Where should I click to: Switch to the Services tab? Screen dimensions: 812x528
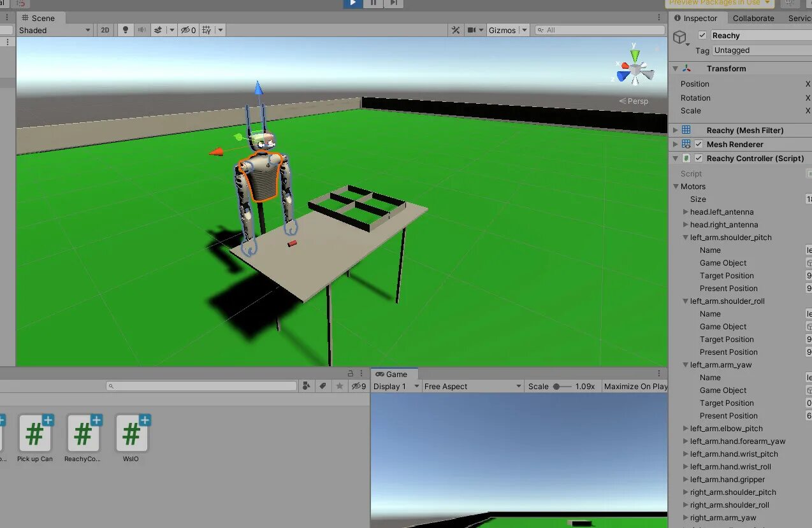(799, 18)
